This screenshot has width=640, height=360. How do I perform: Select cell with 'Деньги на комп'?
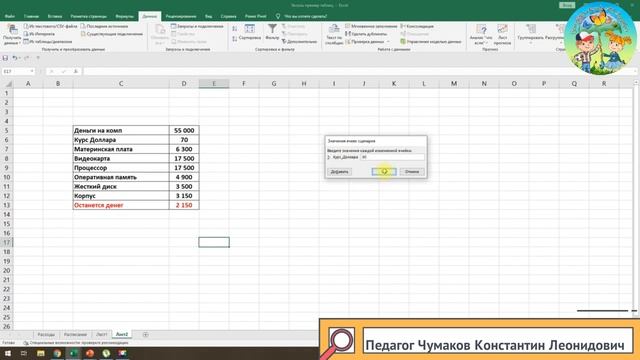point(121,131)
